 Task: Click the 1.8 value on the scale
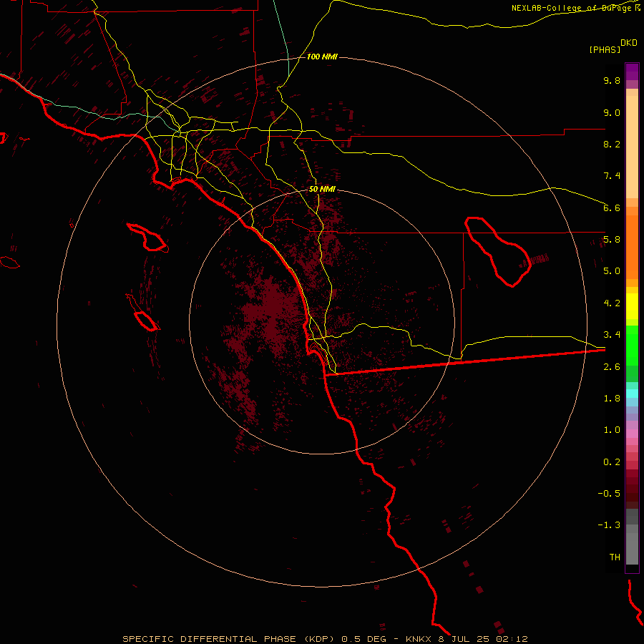click(612, 399)
